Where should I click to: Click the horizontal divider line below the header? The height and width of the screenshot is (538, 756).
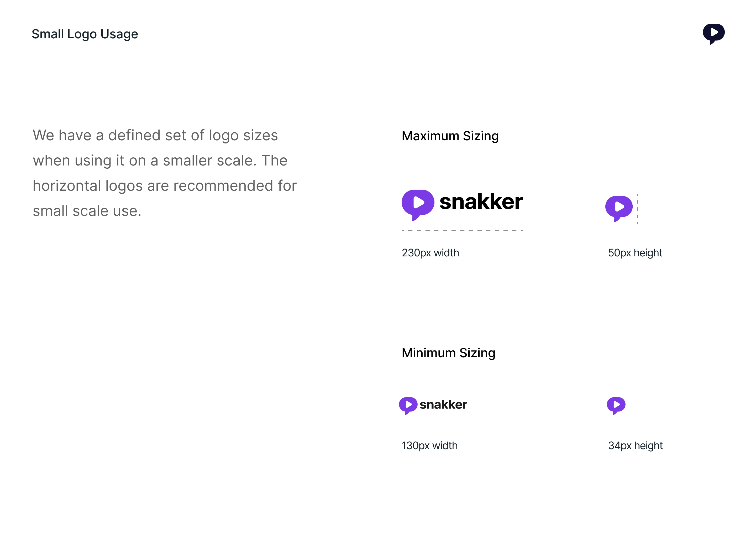[x=378, y=63]
